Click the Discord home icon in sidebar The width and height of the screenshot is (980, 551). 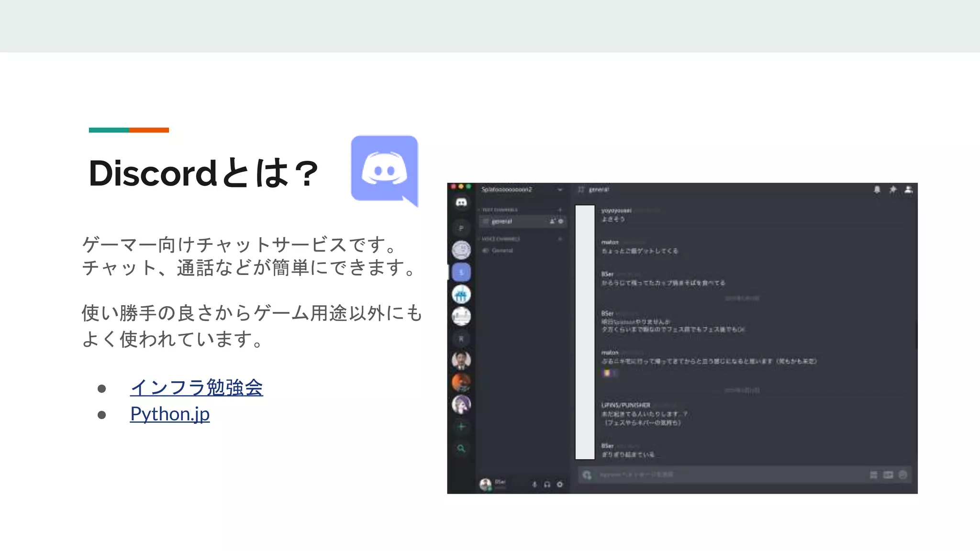click(461, 203)
